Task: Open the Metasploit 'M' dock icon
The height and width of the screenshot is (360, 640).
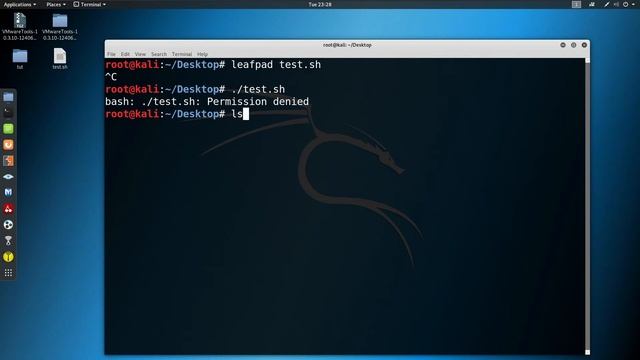Action: [x=8, y=192]
